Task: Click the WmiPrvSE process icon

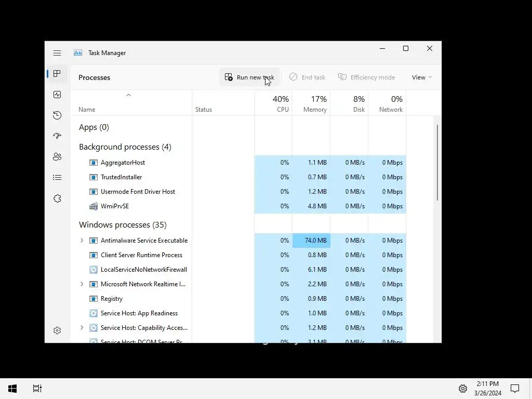Action: [94, 206]
